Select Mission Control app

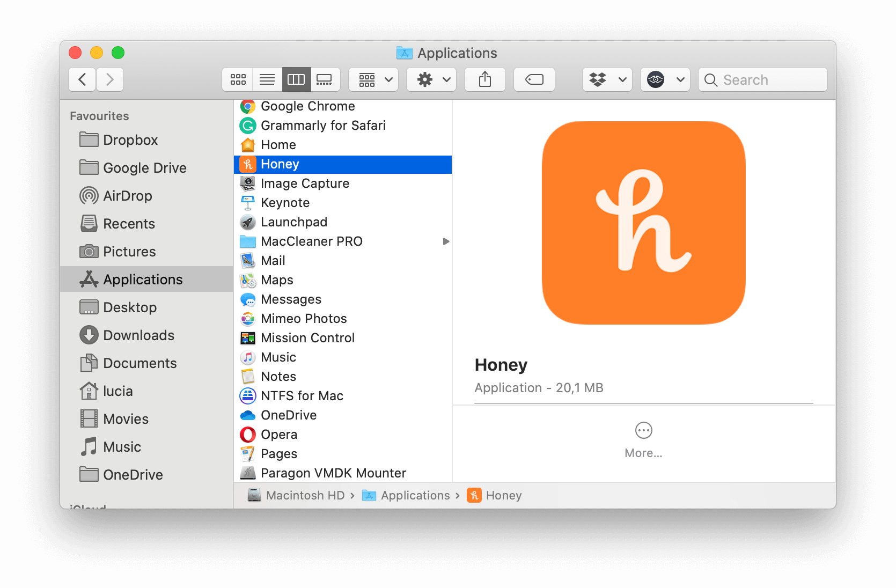click(343, 338)
